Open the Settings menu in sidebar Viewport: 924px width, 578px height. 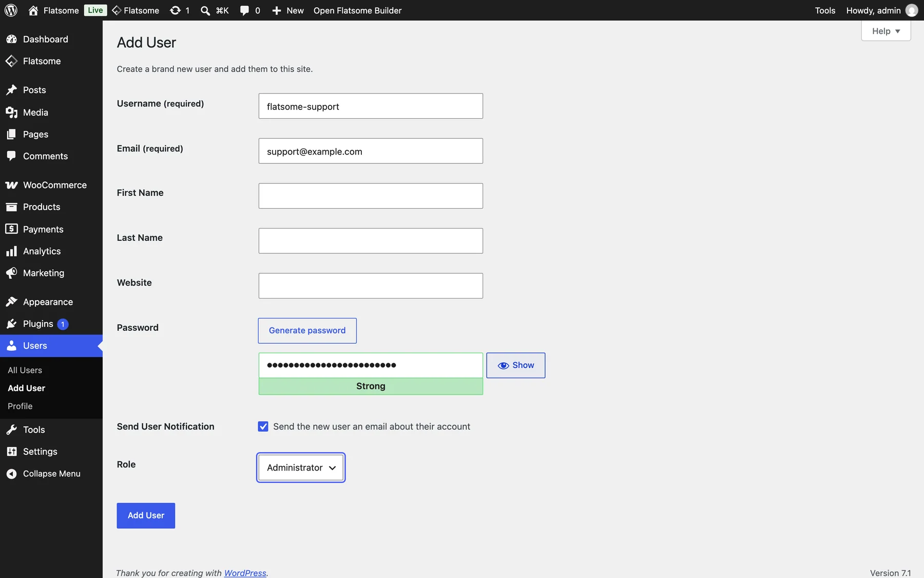pos(51,452)
